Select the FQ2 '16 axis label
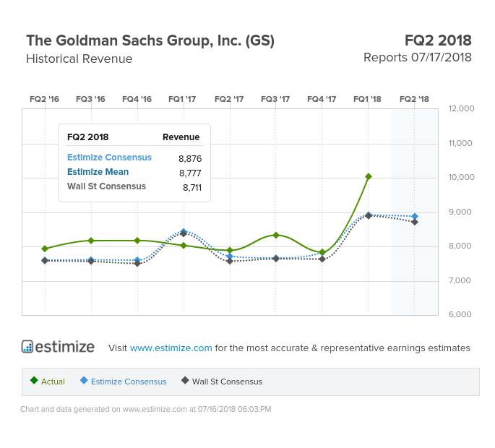This screenshot has width=495, height=448. 45,99
